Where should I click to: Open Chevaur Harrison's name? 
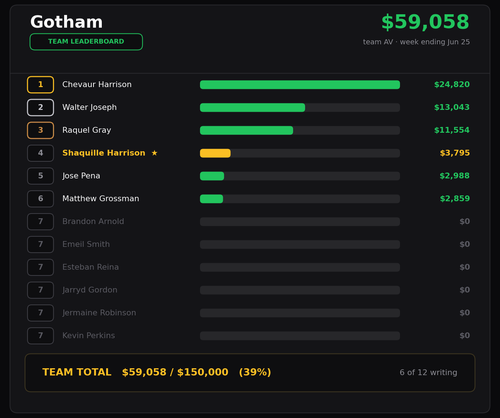[97, 85]
